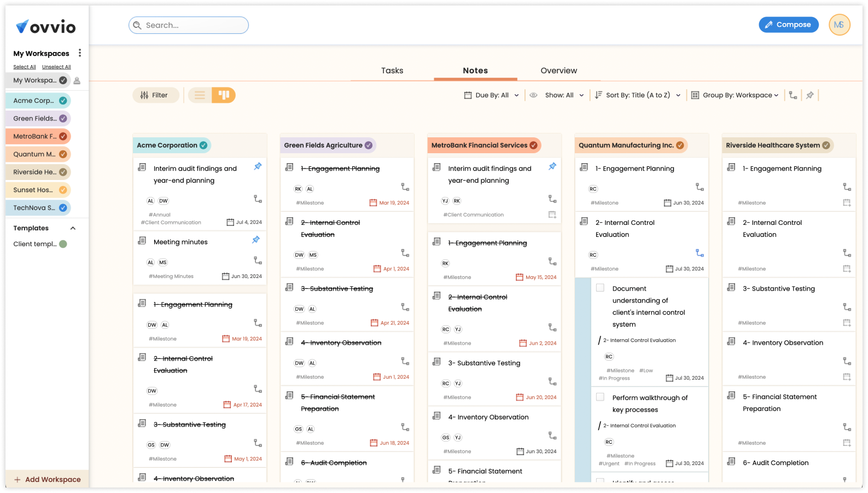
Task: Unpin Acme Interim audit findings note
Action: tap(258, 166)
